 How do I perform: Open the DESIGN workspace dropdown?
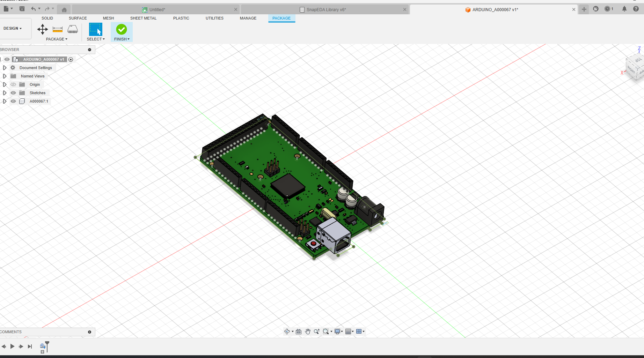[12, 28]
